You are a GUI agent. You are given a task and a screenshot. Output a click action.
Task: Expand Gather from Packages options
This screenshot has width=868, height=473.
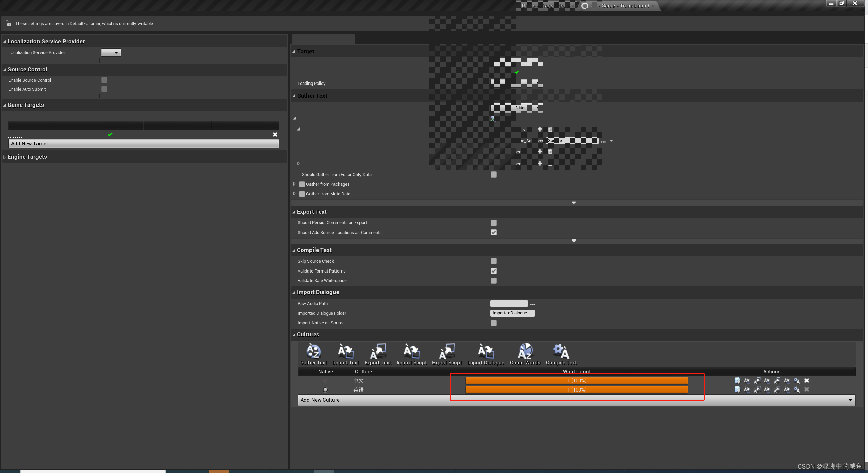[294, 184]
